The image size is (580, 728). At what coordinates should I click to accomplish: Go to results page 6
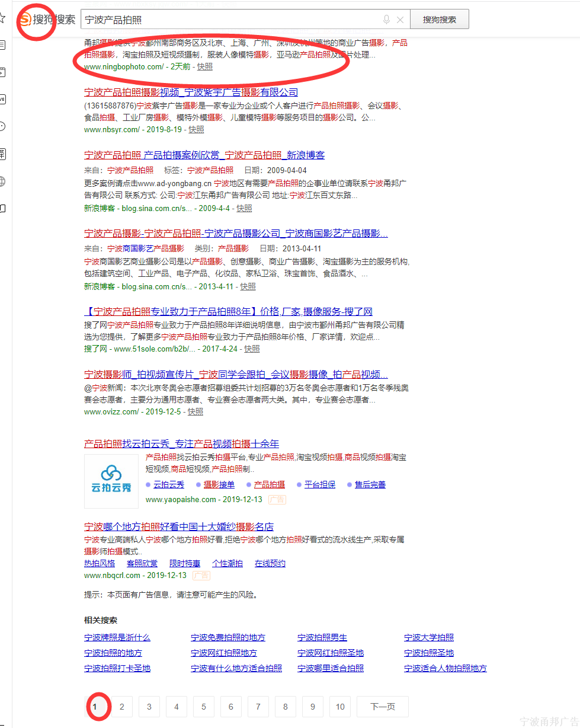[x=231, y=707]
